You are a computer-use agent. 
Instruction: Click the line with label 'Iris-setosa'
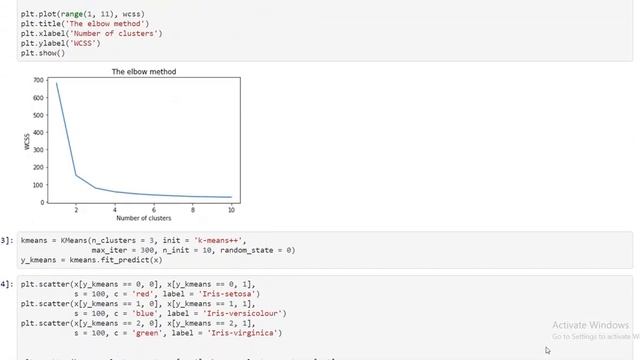coord(167,294)
